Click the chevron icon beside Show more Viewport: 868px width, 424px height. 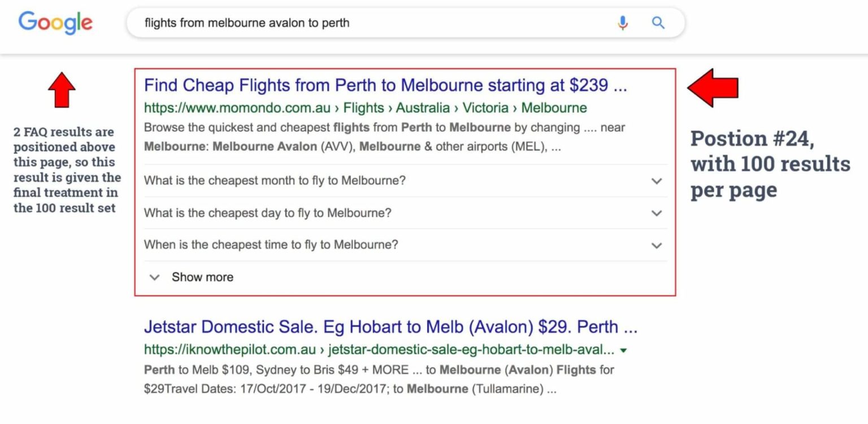pos(154,277)
